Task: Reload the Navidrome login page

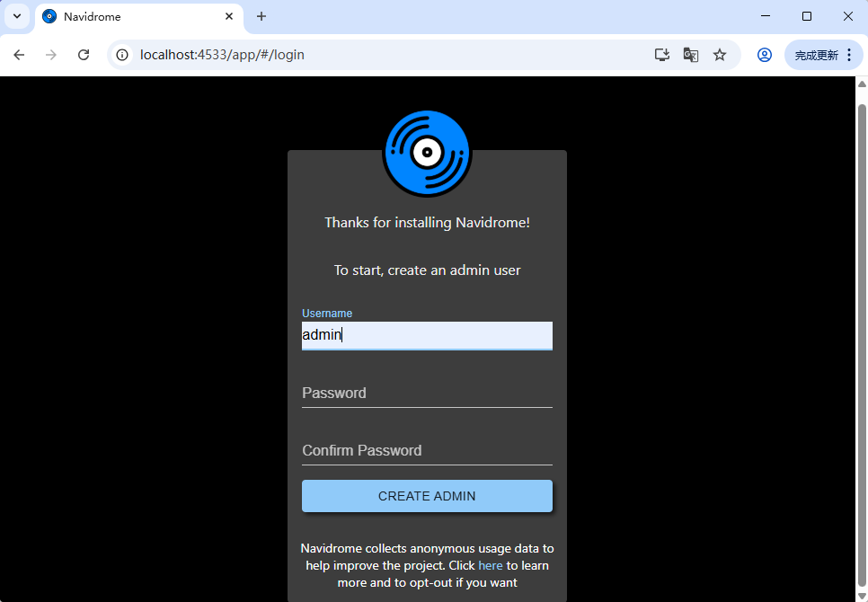Action: [x=84, y=55]
